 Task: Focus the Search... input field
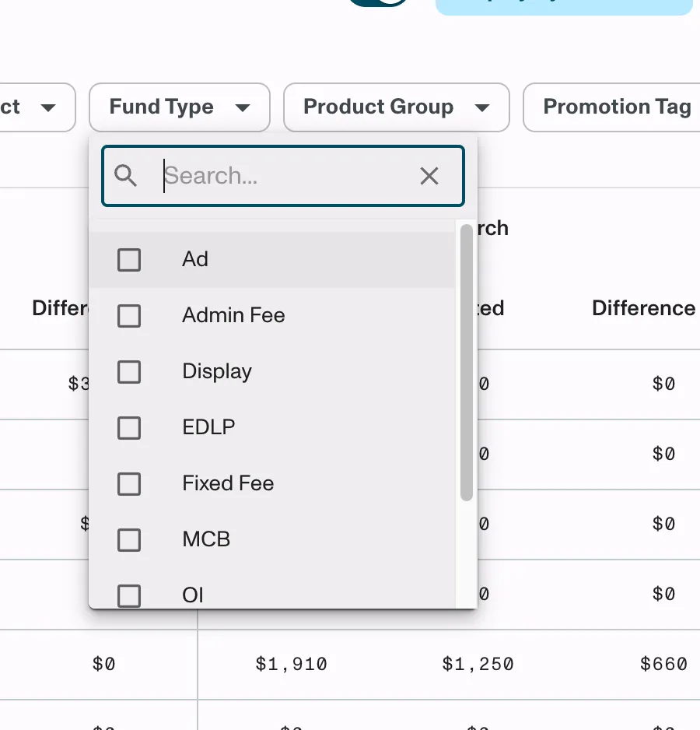click(x=283, y=176)
